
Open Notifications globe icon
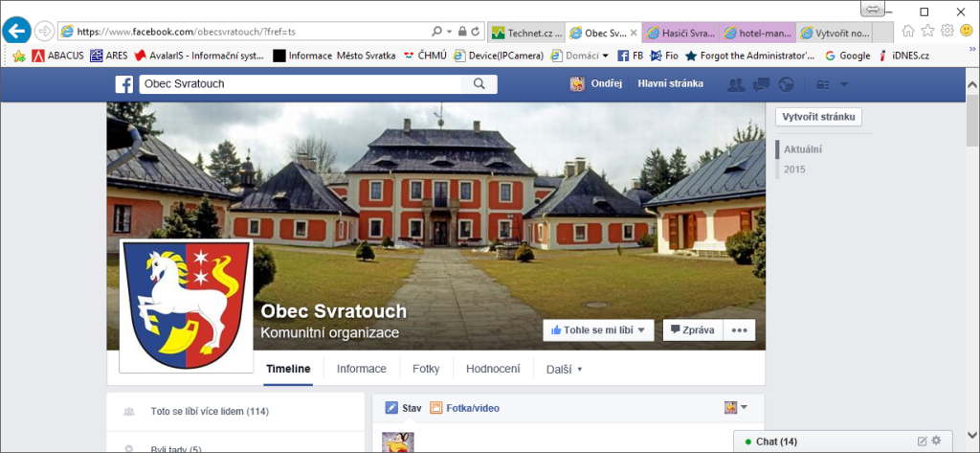(x=786, y=84)
